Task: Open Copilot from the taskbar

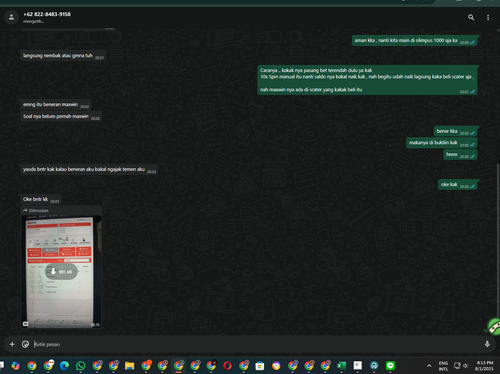Action: [x=15, y=366]
